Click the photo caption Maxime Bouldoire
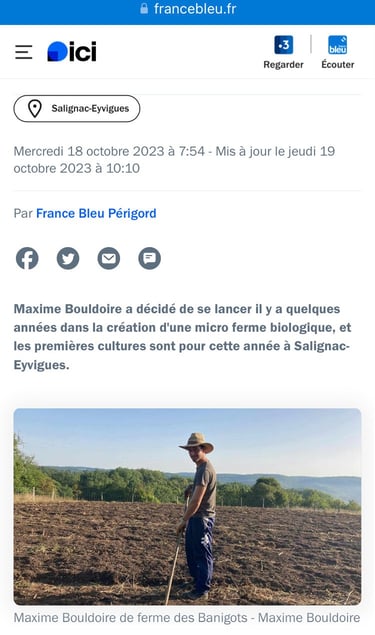Screen dimensions: 375x635 tap(187, 618)
